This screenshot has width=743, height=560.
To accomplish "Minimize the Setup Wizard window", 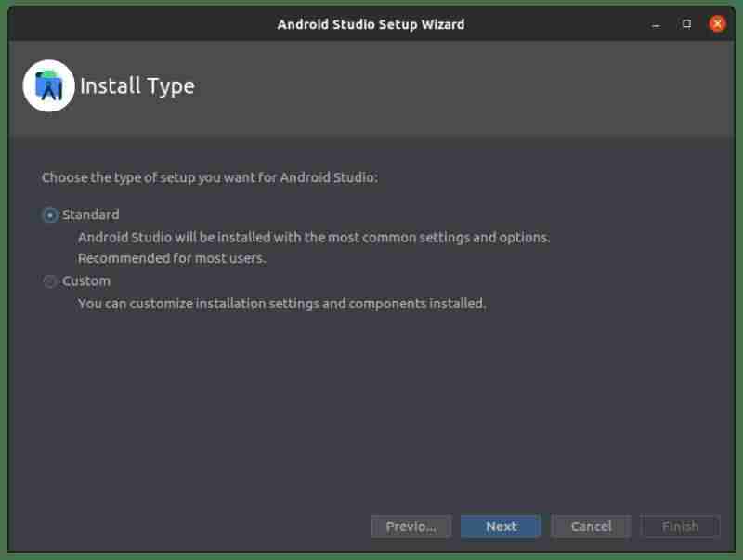I will 656,25.
